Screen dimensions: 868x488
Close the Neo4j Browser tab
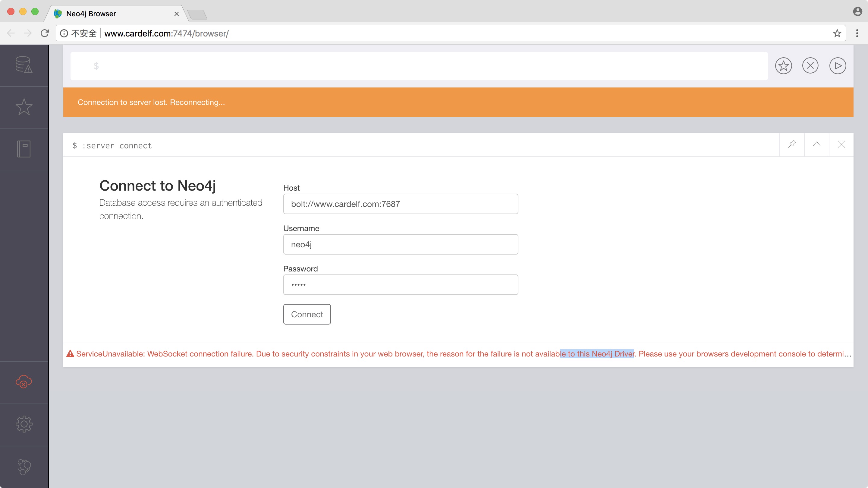pos(177,14)
